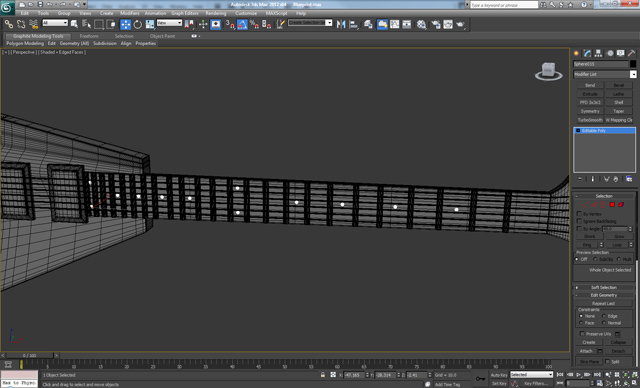
Task: Collapse the Selection rollout
Action: coord(604,196)
